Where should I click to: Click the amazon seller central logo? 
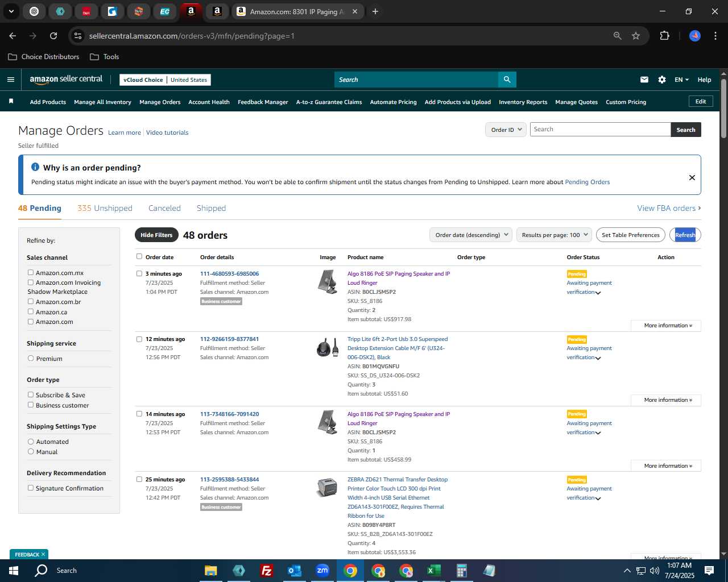pos(66,80)
